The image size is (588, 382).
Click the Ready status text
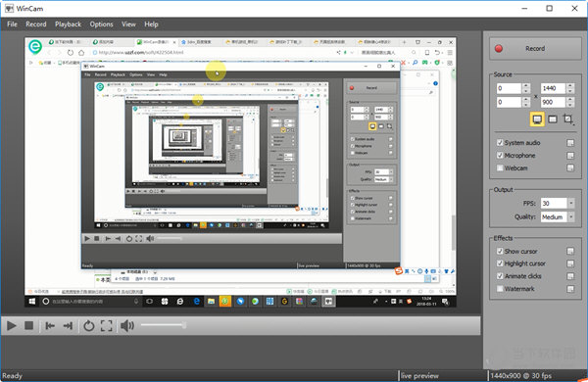(12, 375)
